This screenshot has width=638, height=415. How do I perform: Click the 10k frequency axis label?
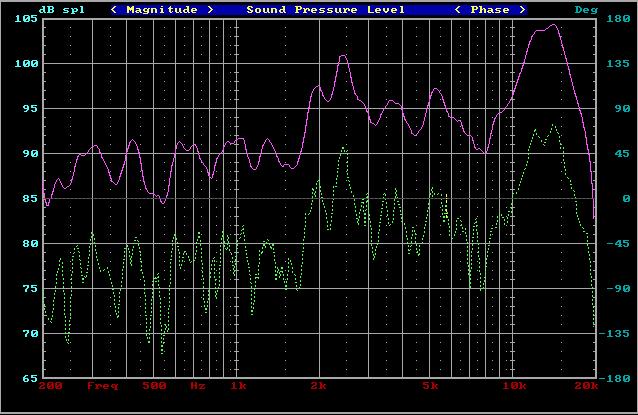[x=514, y=386]
